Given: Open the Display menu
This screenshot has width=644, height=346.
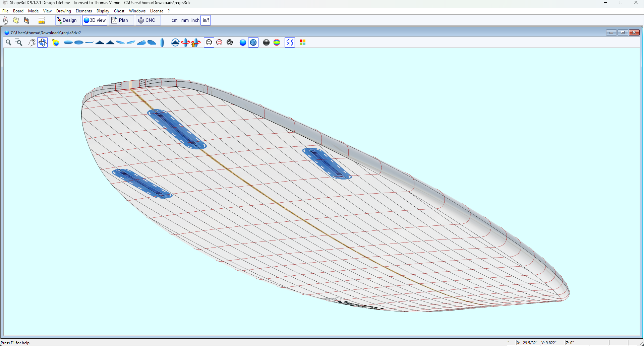Looking at the screenshot, I should coord(103,11).
